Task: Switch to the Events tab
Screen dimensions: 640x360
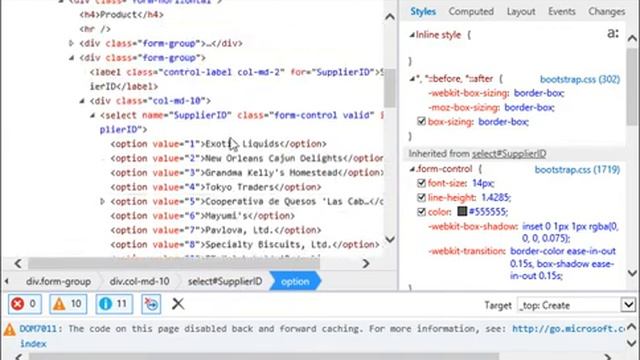Action: [x=562, y=11]
